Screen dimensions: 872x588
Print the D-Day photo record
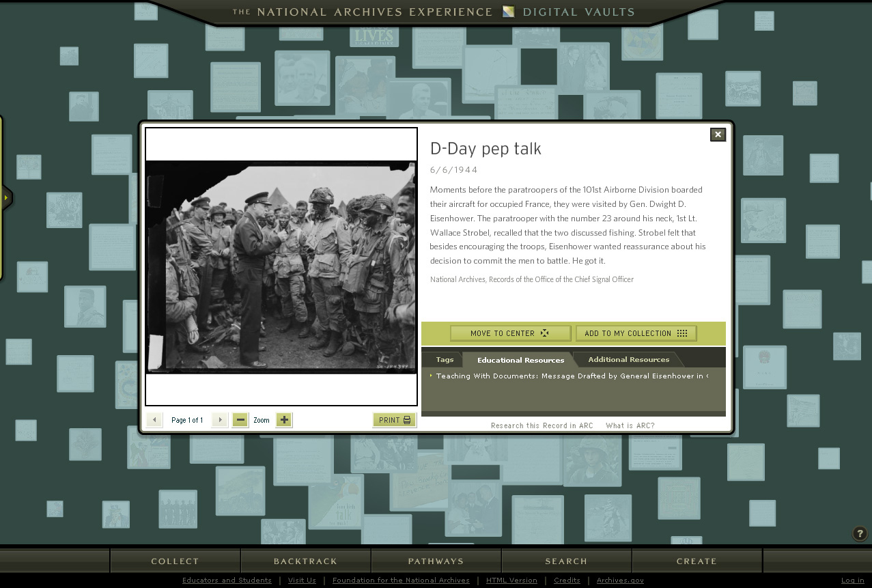click(x=394, y=420)
